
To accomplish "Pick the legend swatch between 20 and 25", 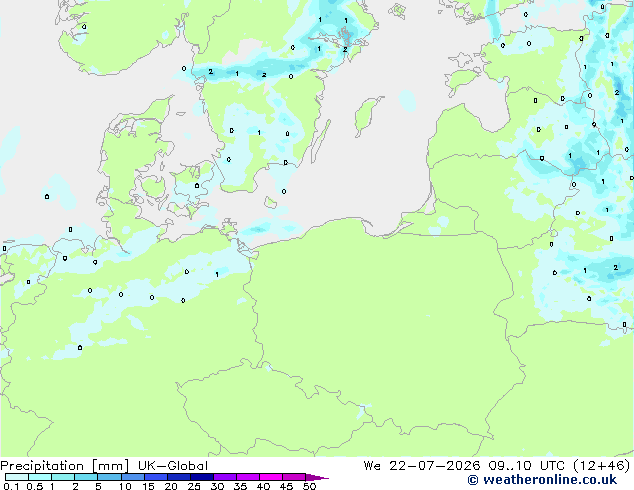I will [x=179, y=477].
